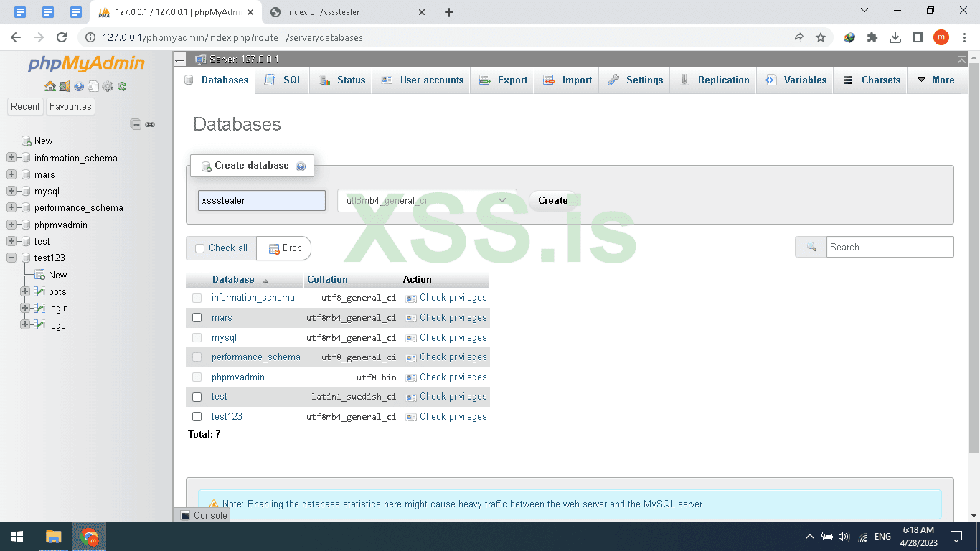This screenshot has width=980, height=551.
Task: Click the login table icon in tree
Action: pos(40,308)
